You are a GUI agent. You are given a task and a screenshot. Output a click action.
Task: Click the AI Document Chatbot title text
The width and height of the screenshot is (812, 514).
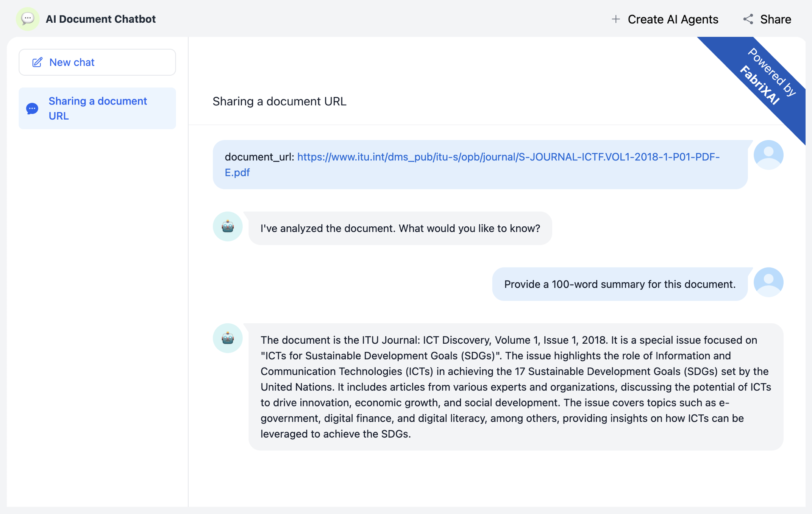[x=100, y=19]
